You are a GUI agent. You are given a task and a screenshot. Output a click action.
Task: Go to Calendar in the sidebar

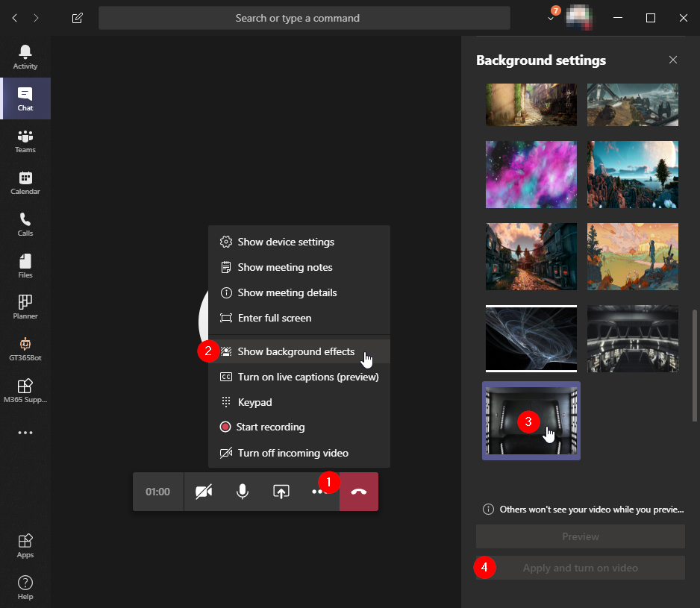[25, 182]
